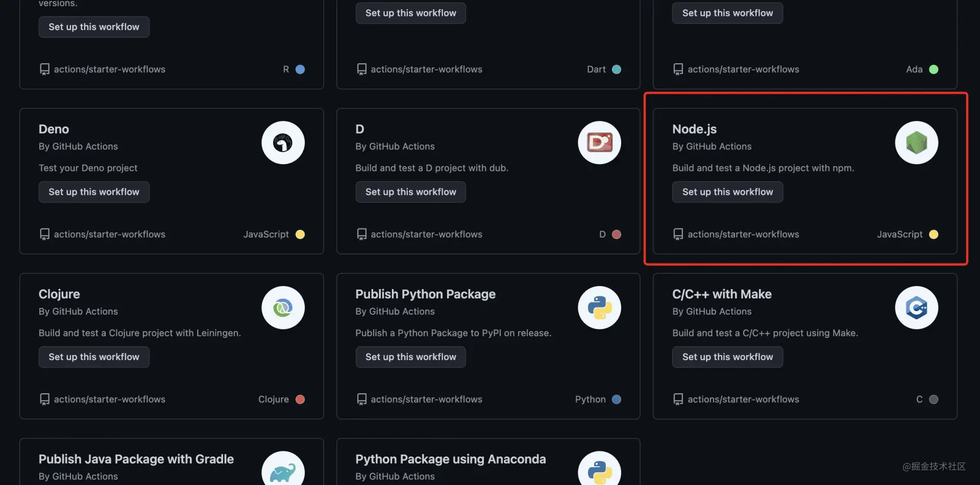Click 'Test your Deno project' description
This screenshot has height=485, width=980.
[x=88, y=168]
